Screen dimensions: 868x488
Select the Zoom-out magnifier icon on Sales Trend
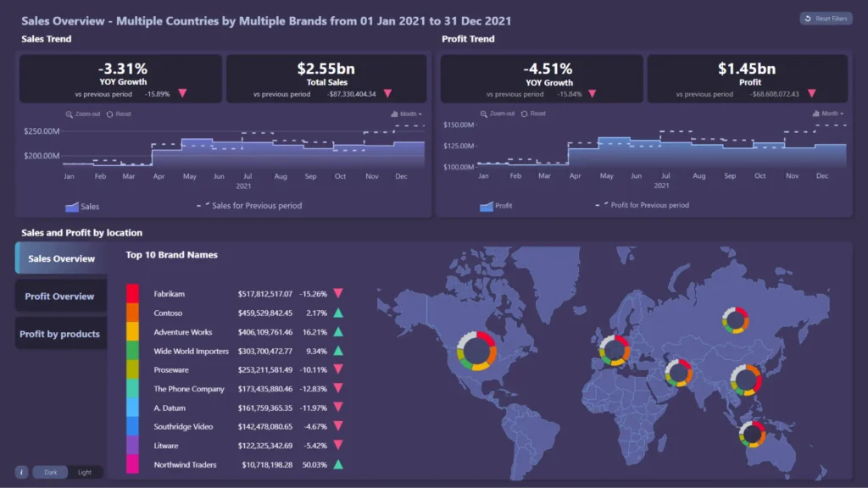[68, 114]
